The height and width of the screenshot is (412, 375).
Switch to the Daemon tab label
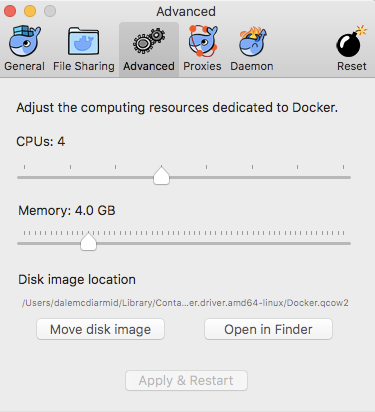click(252, 66)
